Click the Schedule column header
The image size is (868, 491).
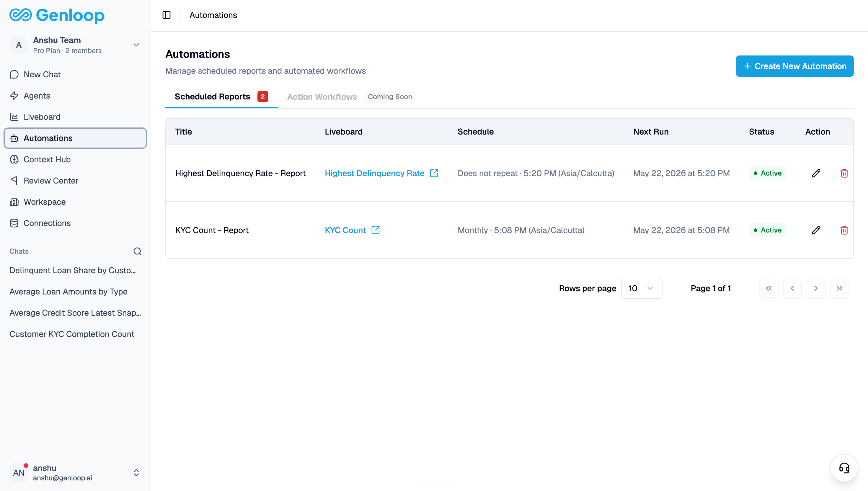point(475,132)
